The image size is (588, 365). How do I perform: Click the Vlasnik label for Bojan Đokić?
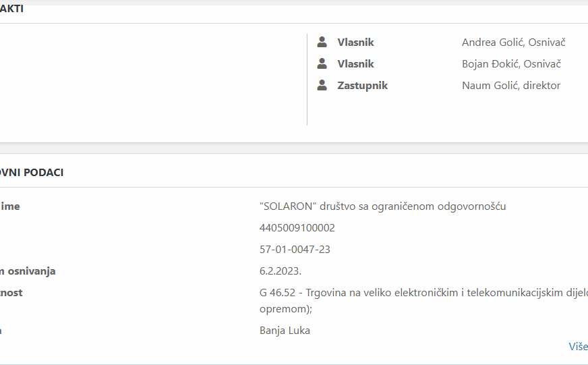point(355,64)
